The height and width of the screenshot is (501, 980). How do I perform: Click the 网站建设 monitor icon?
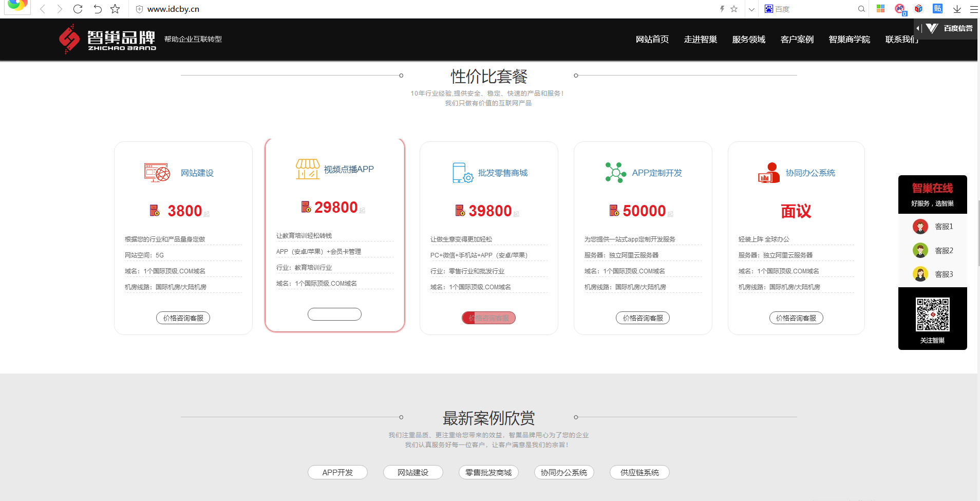[156, 173]
